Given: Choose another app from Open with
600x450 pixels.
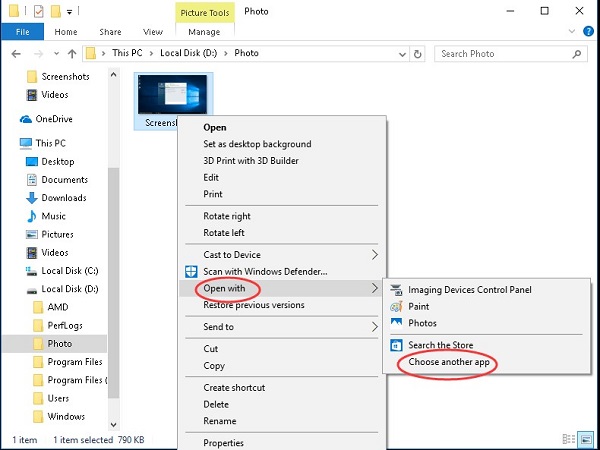Looking at the screenshot, I should point(449,361).
